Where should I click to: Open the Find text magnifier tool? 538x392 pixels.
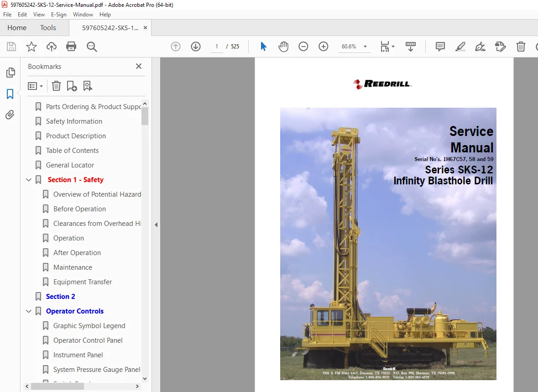pyautogui.click(x=92, y=47)
